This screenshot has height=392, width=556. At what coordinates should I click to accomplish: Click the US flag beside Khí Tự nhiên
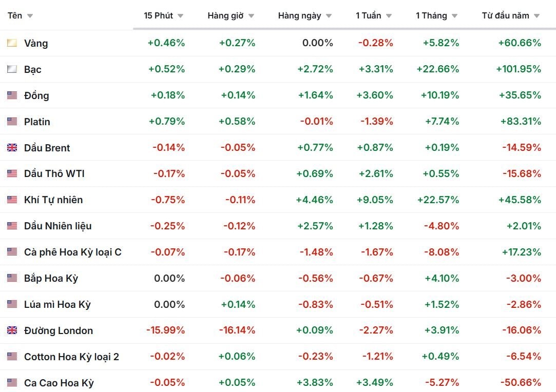coord(12,200)
